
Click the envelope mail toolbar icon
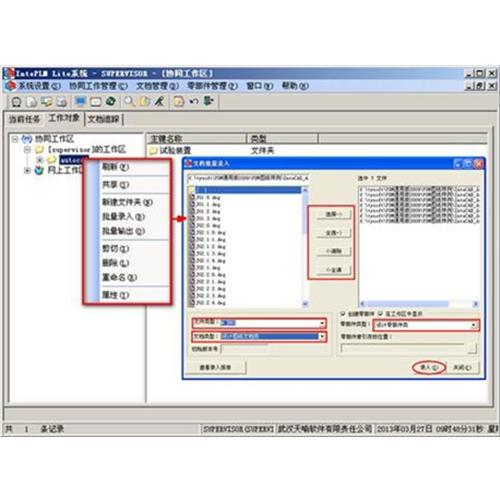point(95,102)
